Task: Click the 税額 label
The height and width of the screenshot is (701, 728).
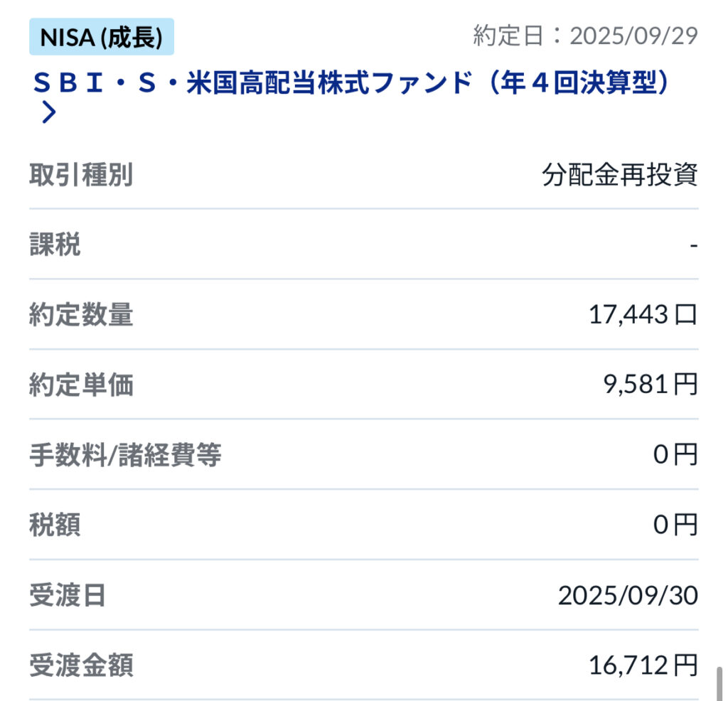Action: pos(55,525)
